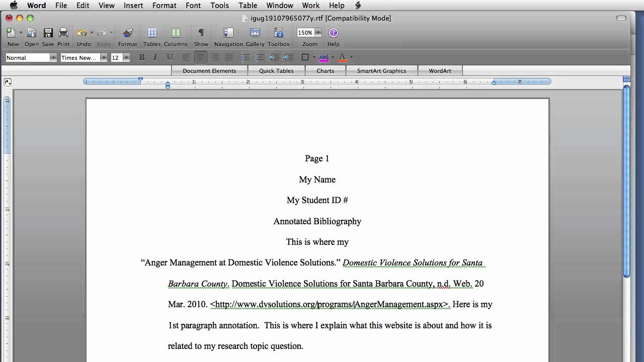This screenshot has width=644, height=362.
Task: Show non-printing paragraph marks
Action: coord(201,33)
